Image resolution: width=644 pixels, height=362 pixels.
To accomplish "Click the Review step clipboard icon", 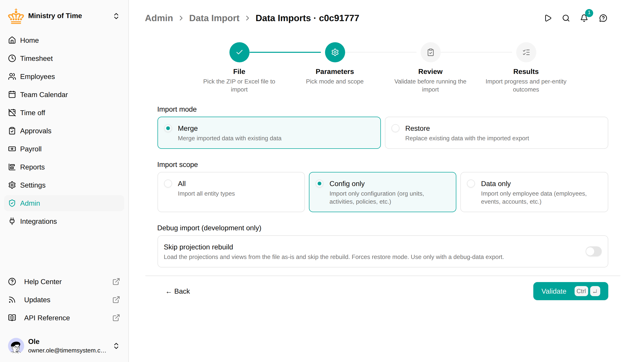I will point(430,52).
